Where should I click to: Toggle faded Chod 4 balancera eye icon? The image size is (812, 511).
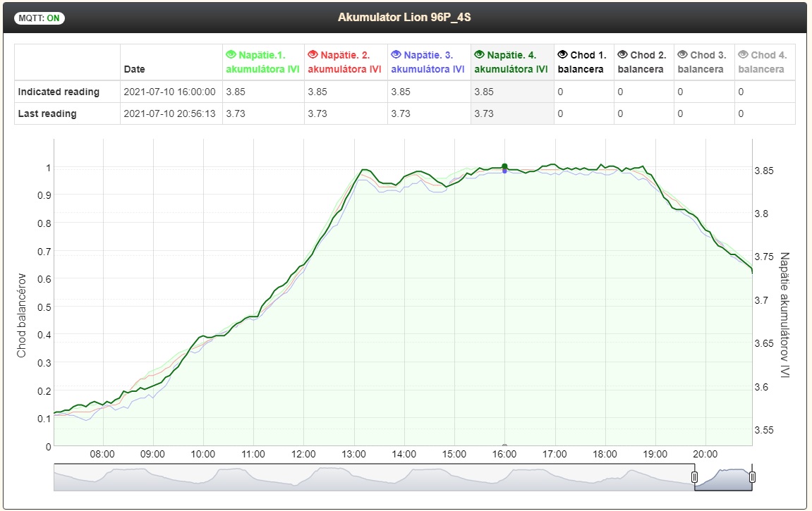743,54
